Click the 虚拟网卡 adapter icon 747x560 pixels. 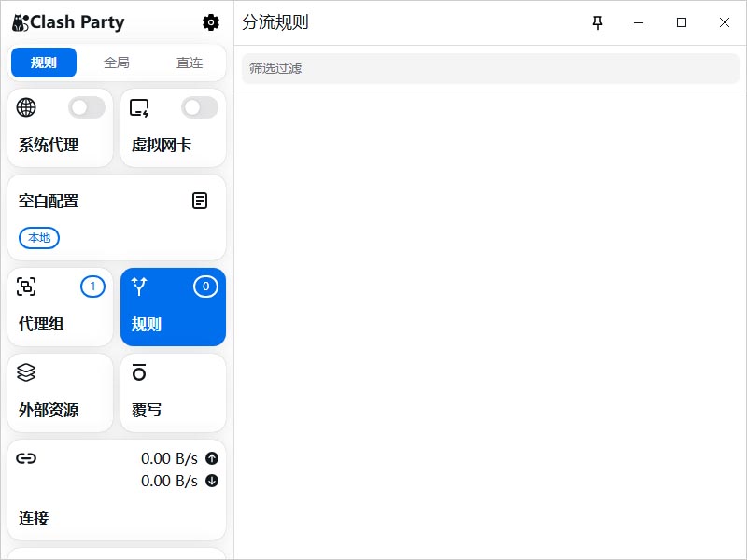(x=138, y=106)
